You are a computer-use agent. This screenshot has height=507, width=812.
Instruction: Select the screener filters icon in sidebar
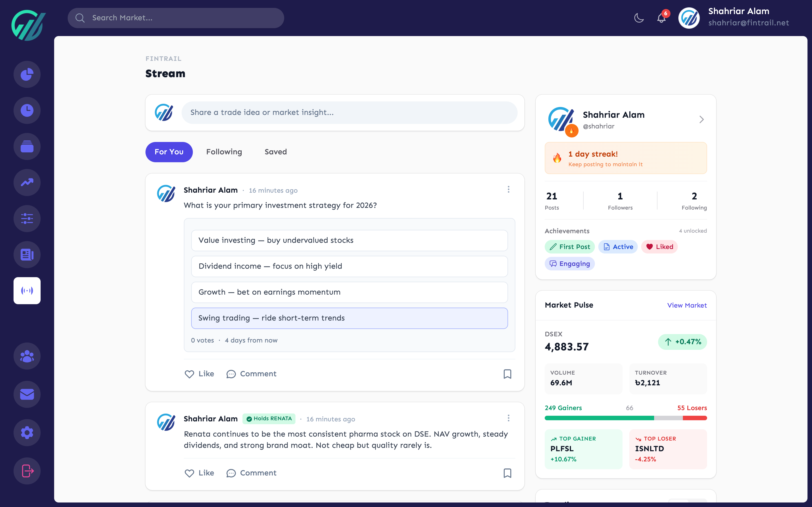(27, 219)
